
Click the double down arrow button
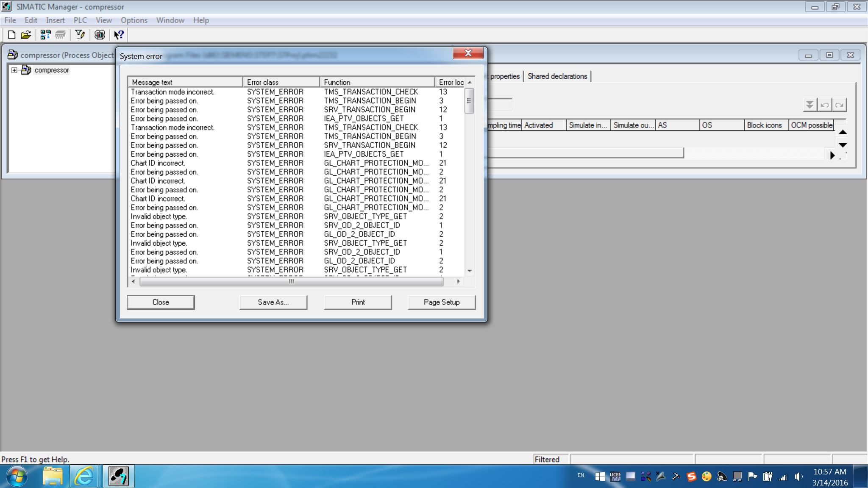point(810,105)
